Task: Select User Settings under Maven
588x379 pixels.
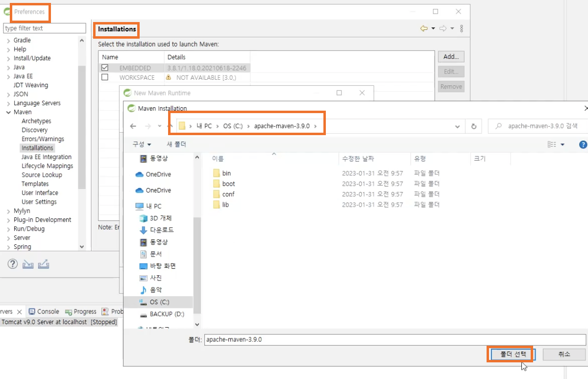Action: (39, 202)
